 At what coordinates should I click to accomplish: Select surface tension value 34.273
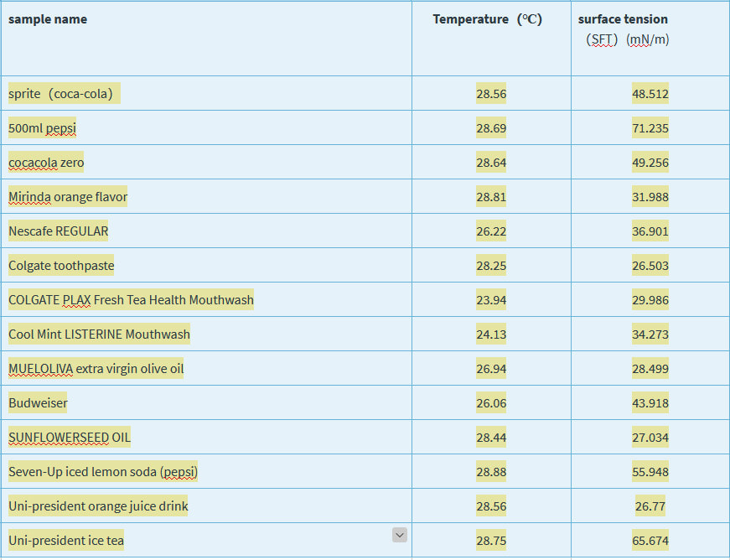(x=650, y=334)
